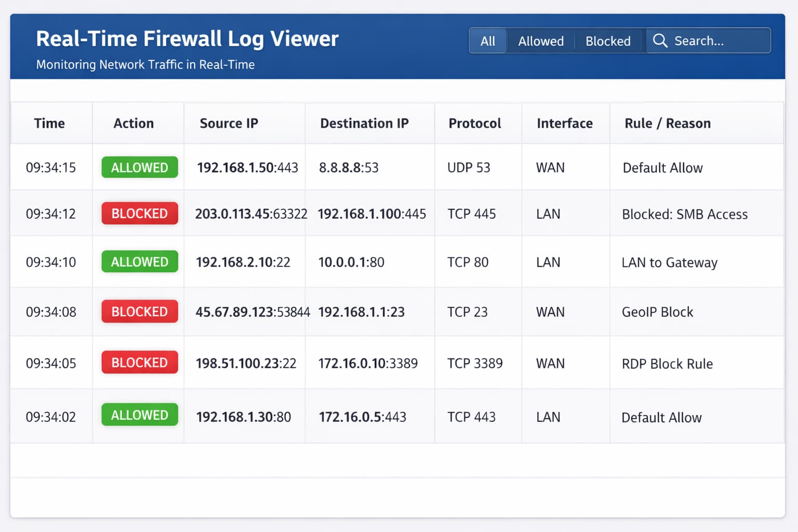798x532 pixels.
Task: Sort by Source IP column header
Action: point(229,124)
